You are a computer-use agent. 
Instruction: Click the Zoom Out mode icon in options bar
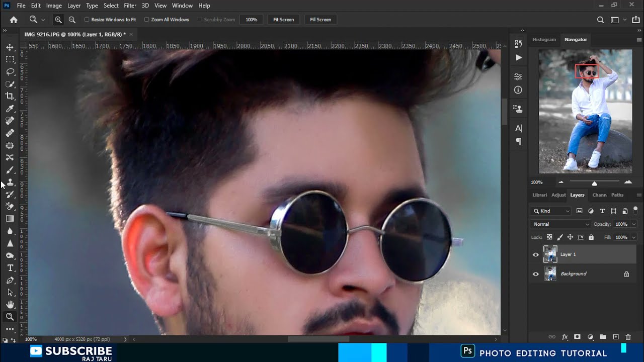[x=72, y=20]
